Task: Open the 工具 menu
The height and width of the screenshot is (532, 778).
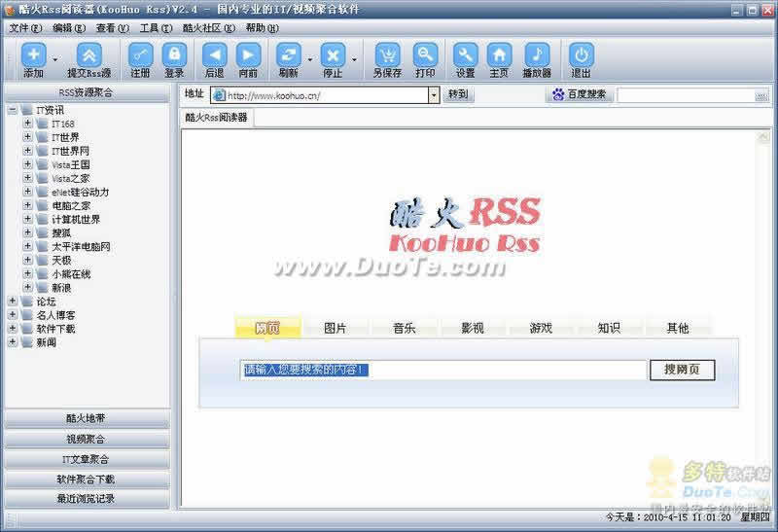Action: click(x=156, y=28)
